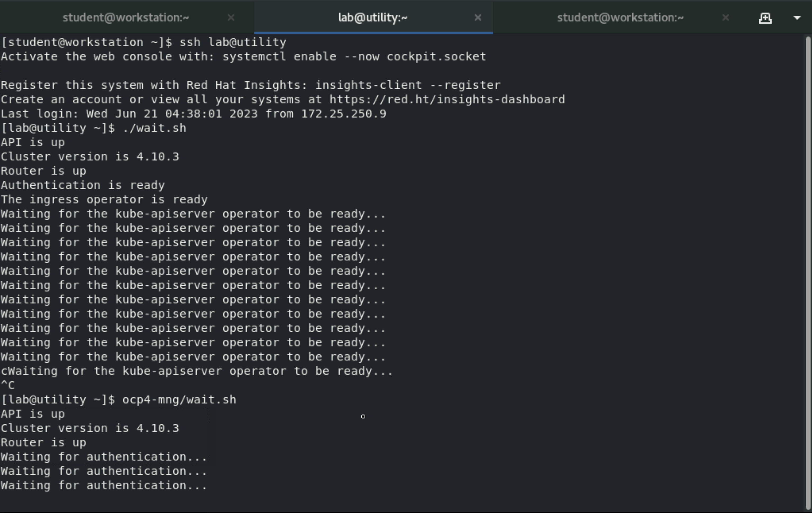812x513 pixels.
Task: Switch to the rightmost student@workstation tab
Action: 620,17
